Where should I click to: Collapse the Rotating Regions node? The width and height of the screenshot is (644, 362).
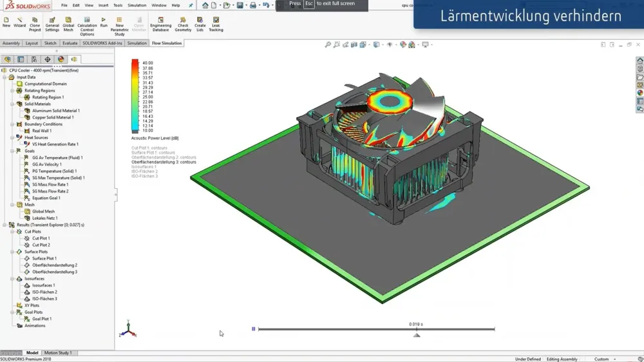[x=12, y=90]
